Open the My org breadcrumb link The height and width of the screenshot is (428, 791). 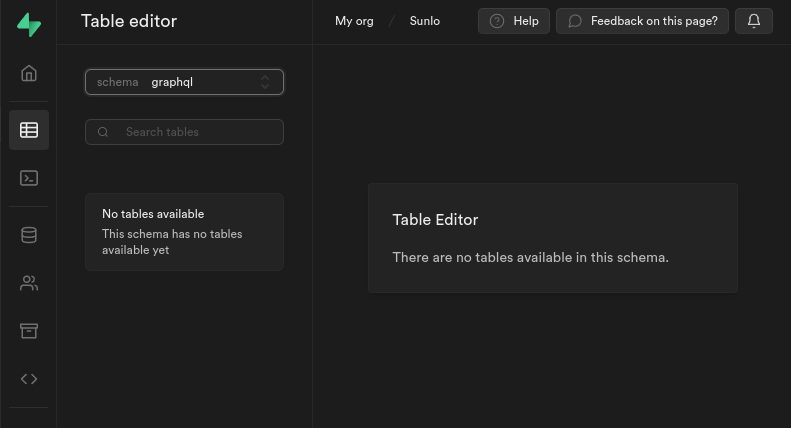point(354,21)
